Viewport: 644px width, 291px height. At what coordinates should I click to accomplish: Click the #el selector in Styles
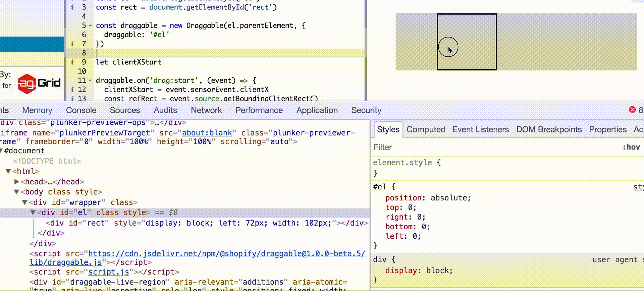pos(380,187)
